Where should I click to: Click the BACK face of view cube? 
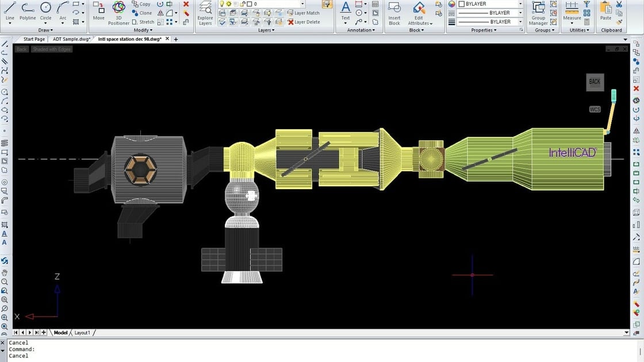(x=595, y=82)
